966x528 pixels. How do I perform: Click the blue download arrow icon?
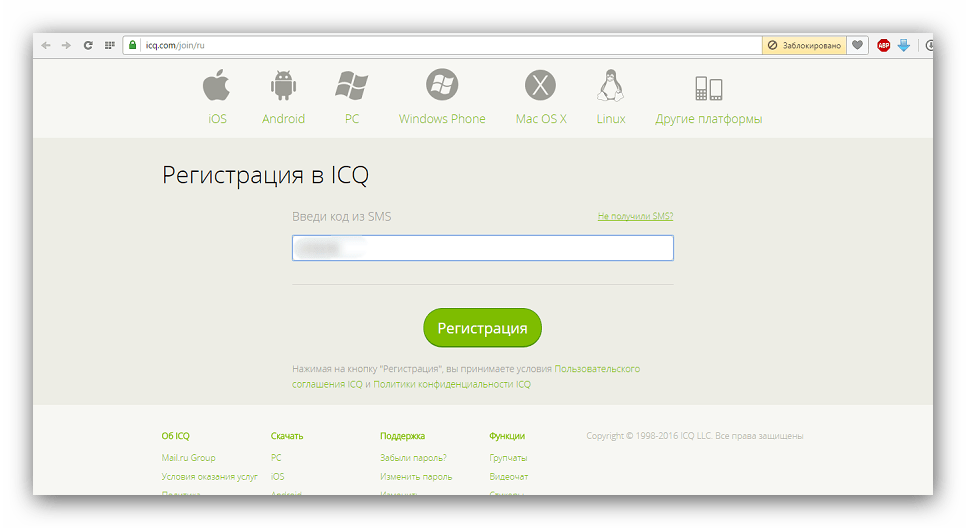pyautogui.click(x=904, y=45)
